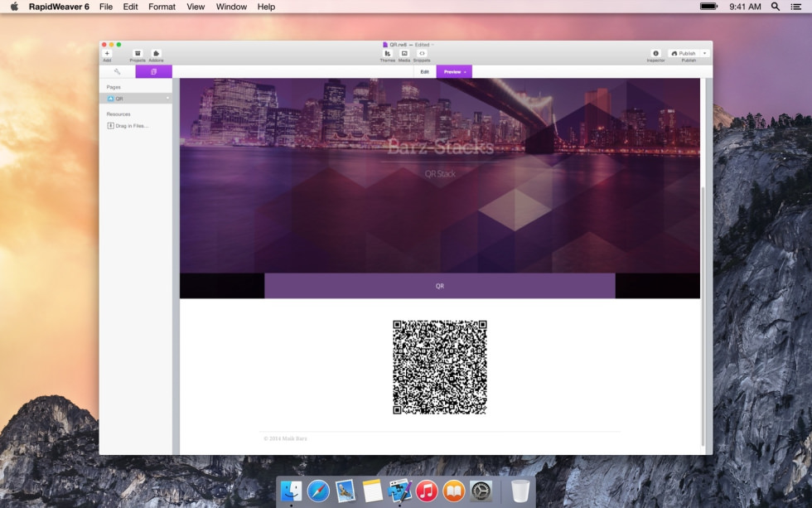
Task: Click the Spotlight search icon
Action: pos(776,7)
